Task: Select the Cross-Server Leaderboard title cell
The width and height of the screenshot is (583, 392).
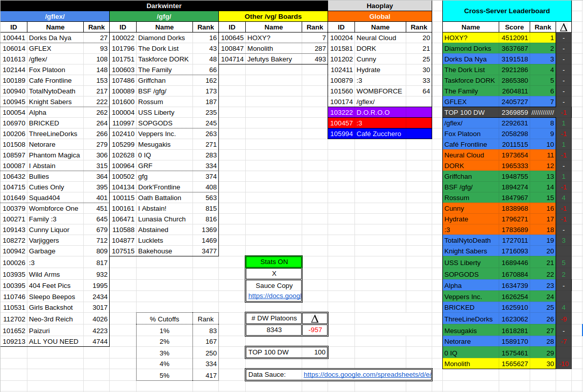Action: [x=507, y=11]
